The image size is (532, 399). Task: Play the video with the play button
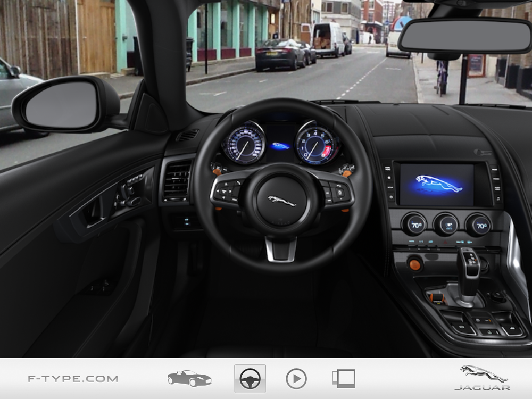pos(296,379)
